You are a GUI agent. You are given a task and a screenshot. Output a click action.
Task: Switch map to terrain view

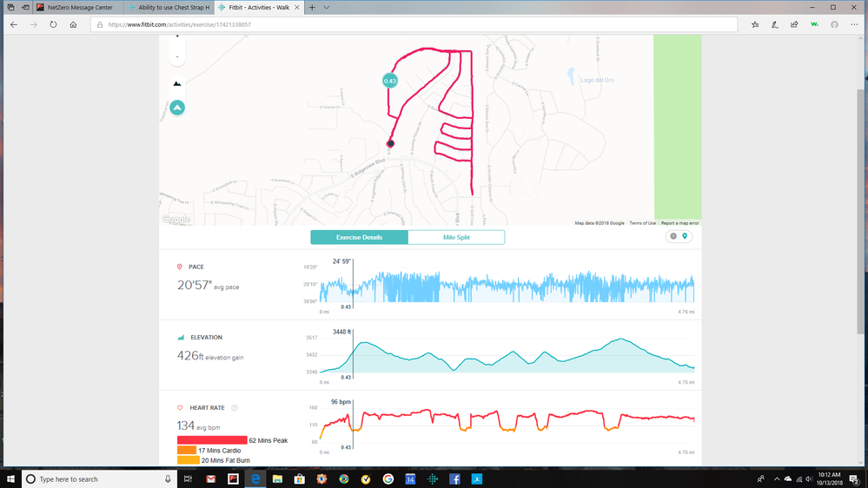click(177, 83)
